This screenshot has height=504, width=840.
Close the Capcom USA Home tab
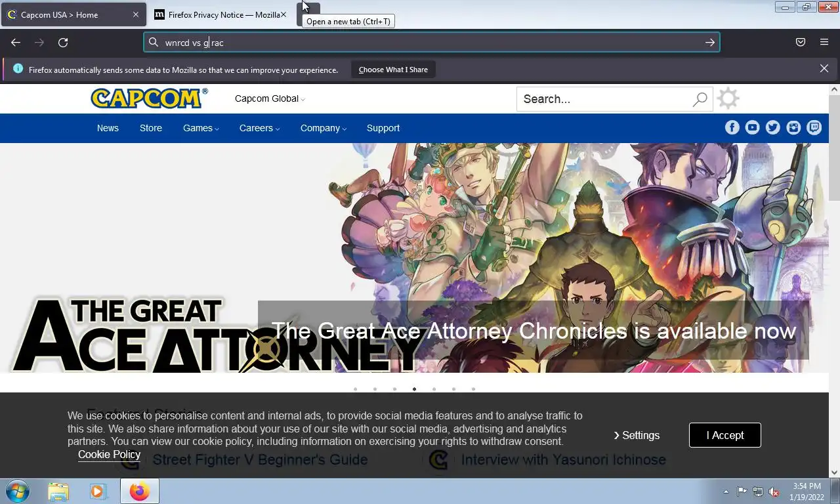pos(136,14)
